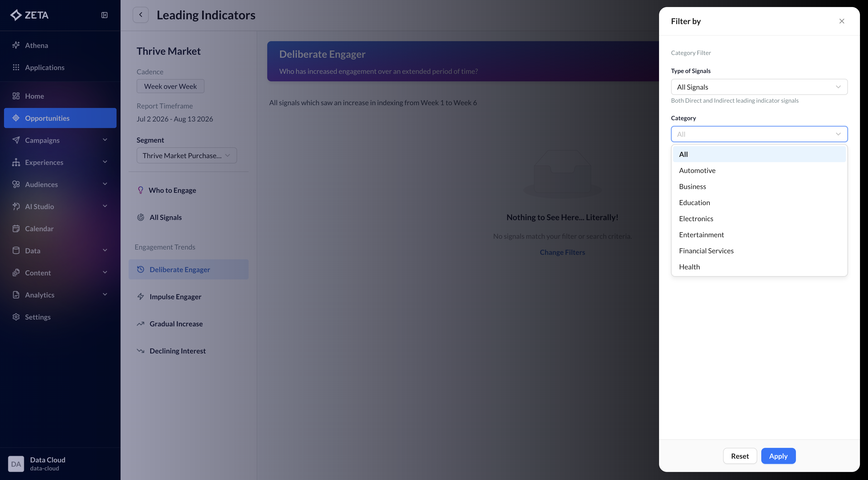Expand the Content submenu chevron

point(105,272)
